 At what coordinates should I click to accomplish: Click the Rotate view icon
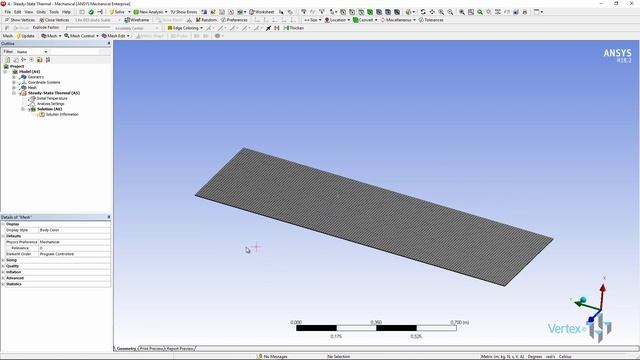[x=423, y=12]
